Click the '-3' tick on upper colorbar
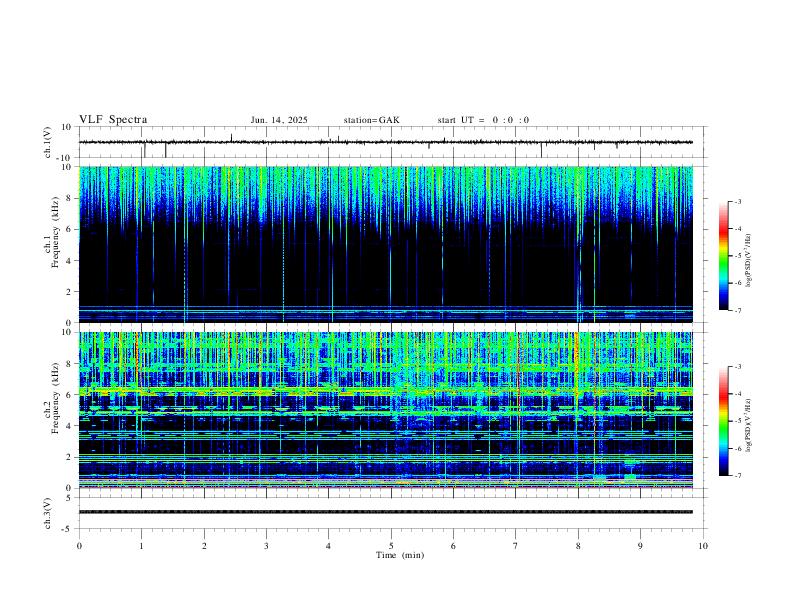The height and width of the screenshot is (612, 792). click(737, 201)
